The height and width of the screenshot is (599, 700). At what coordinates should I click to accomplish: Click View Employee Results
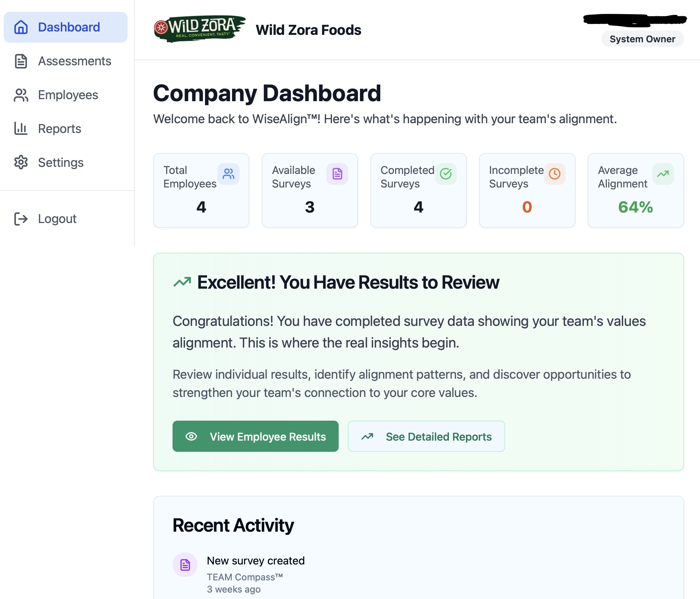click(255, 436)
